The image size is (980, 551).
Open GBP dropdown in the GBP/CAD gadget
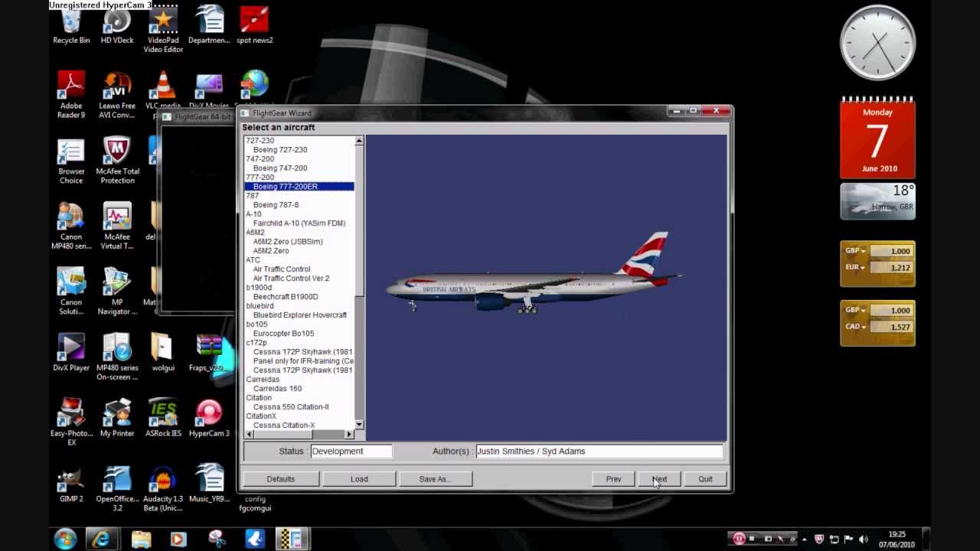click(855, 310)
